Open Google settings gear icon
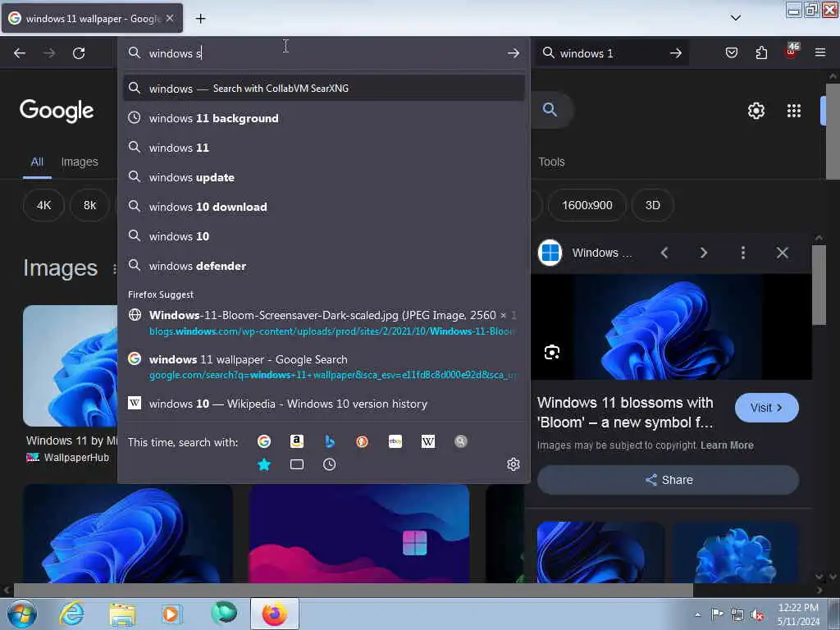Screen dimensions: 840x630 [x=756, y=111]
